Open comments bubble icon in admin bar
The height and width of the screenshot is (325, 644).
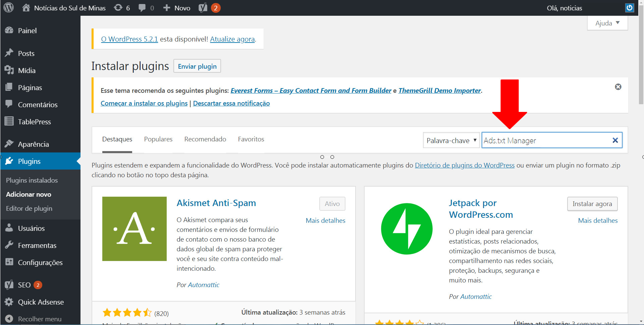pyautogui.click(x=142, y=8)
